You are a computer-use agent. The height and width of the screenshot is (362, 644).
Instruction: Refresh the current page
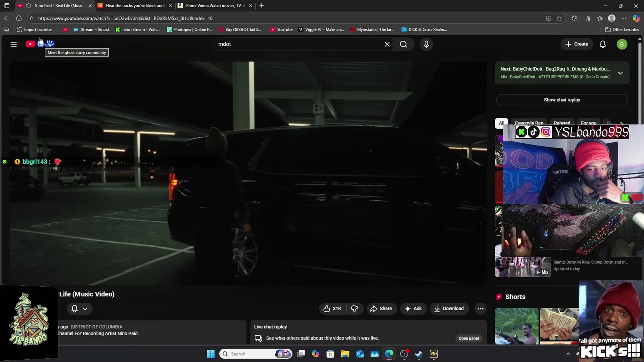pos(19,18)
